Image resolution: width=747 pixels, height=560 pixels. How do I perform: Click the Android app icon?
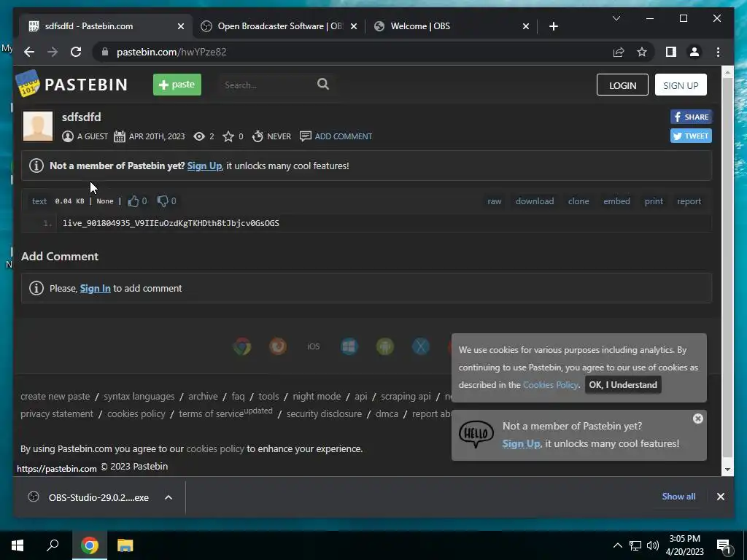[385, 346]
